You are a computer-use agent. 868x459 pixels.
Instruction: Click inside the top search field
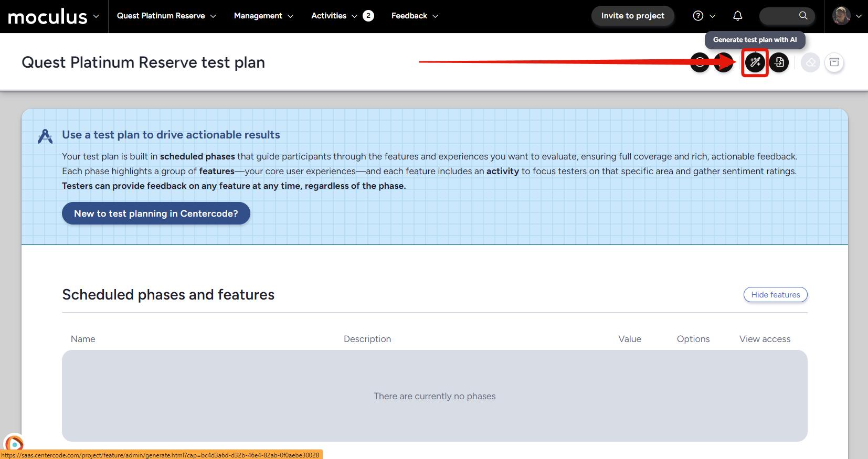coord(779,16)
